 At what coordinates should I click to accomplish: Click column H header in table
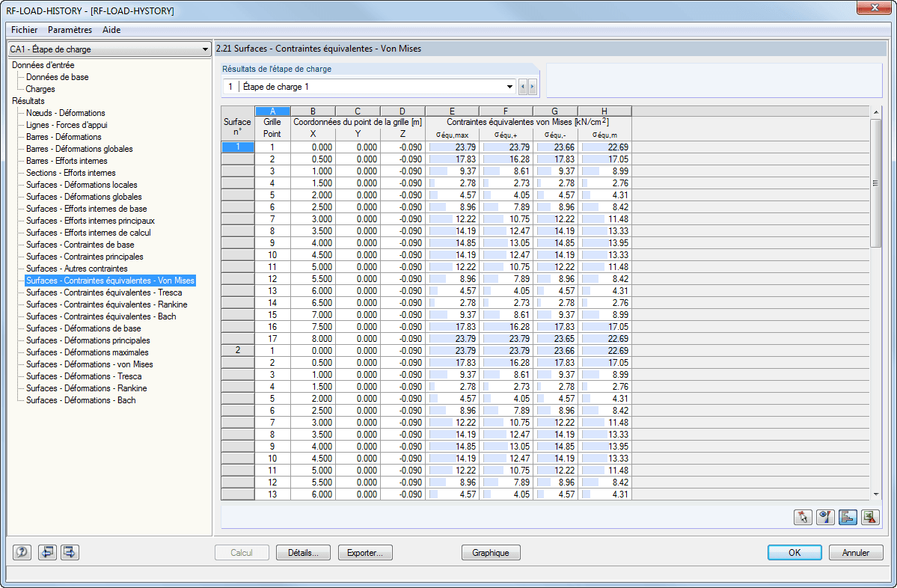pos(604,111)
